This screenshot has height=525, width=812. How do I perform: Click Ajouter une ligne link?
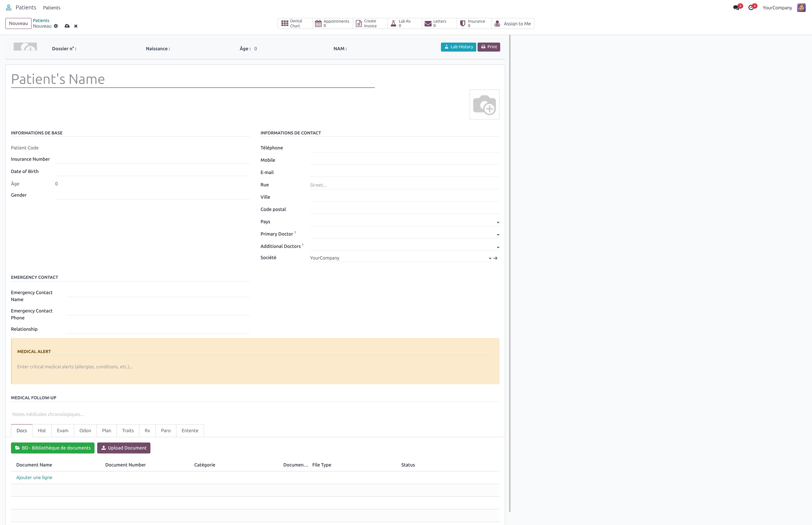point(34,478)
